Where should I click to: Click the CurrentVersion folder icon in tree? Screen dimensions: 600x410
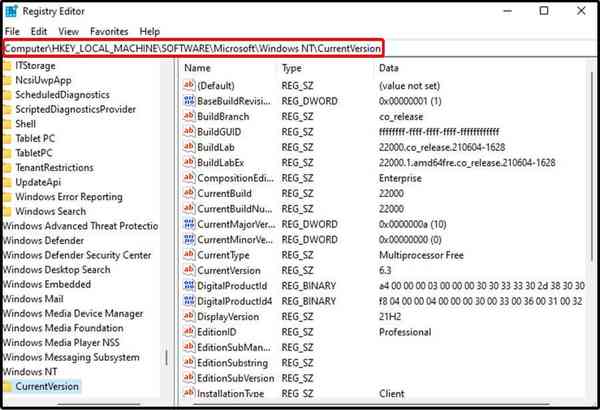click(x=8, y=387)
